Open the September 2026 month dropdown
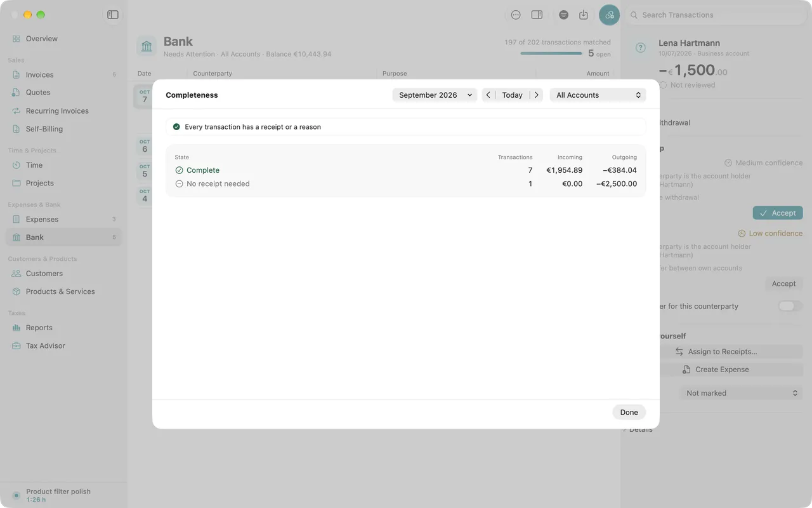This screenshot has width=812, height=508. coord(435,95)
